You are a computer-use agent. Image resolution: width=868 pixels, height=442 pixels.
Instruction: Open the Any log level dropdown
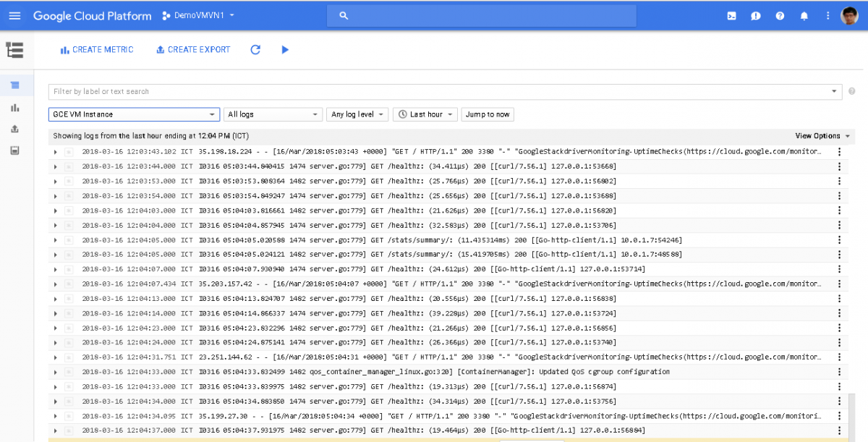[x=357, y=114]
